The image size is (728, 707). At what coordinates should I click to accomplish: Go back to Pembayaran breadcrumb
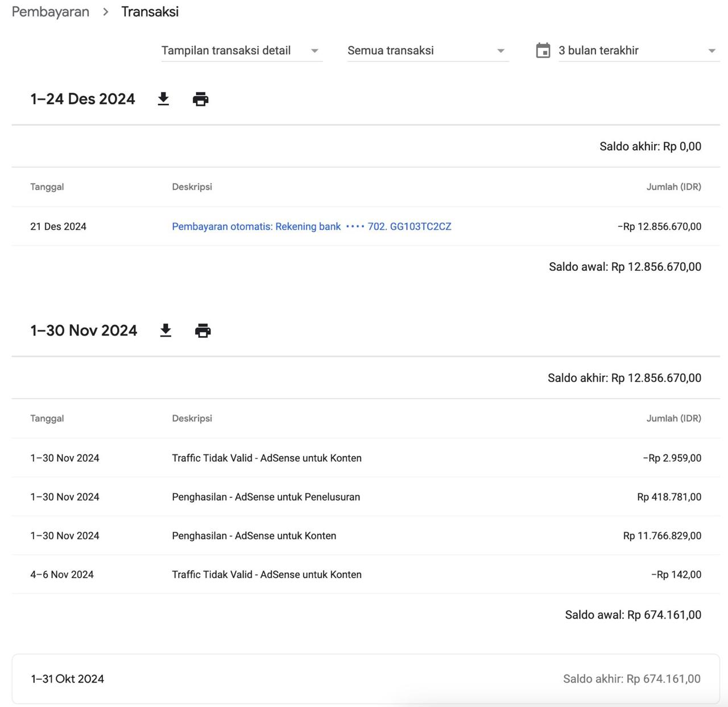click(51, 12)
